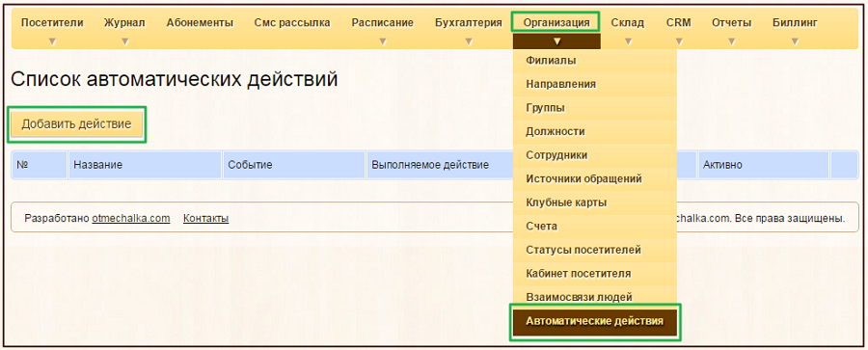Open the Бухгалтерия menu
The width and height of the screenshot is (868, 350).
[469, 23]
